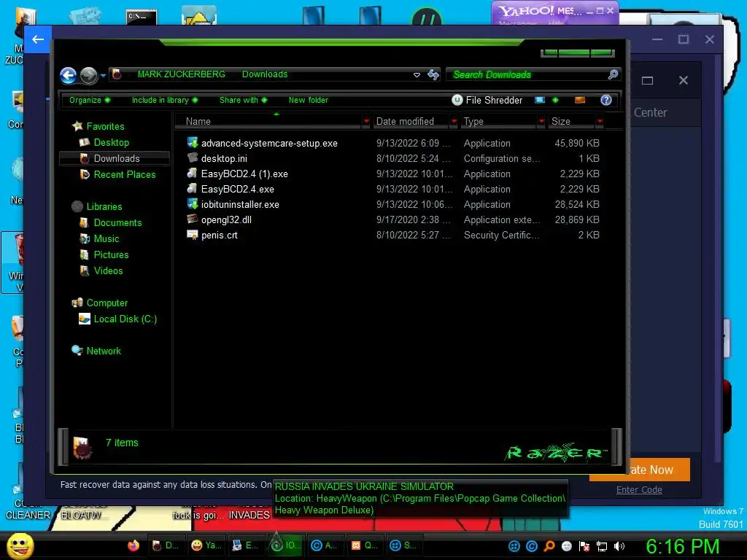
Task: Select EasyBCD2.4.exe file
Action: (x=237, y=189)
